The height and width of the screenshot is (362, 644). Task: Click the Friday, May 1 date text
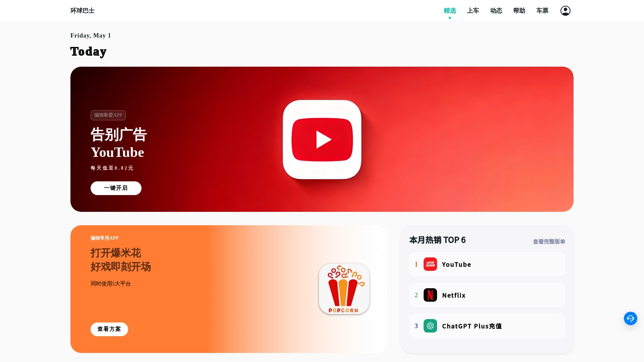pyautogui.click(x=91, y=36)
